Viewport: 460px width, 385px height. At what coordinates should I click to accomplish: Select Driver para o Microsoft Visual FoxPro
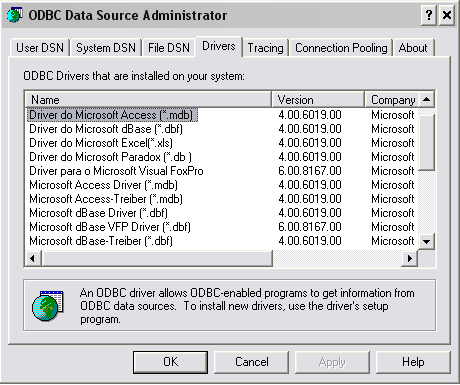(116, 171)
